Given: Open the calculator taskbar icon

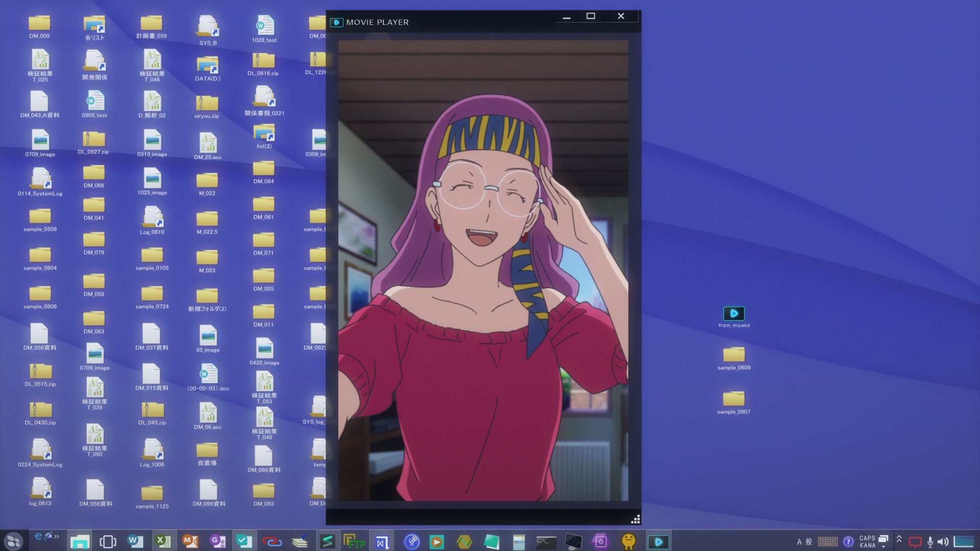Looking at the screenshot, I should click(x=519, y=541).
